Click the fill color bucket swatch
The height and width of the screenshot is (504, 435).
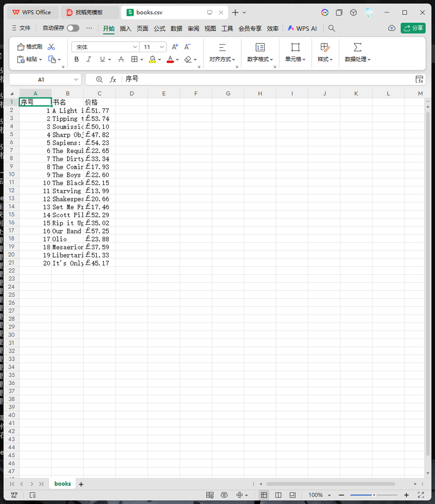152,59
